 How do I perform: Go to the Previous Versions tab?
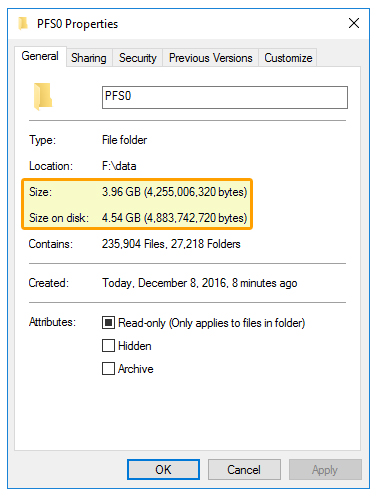(210, 58)
